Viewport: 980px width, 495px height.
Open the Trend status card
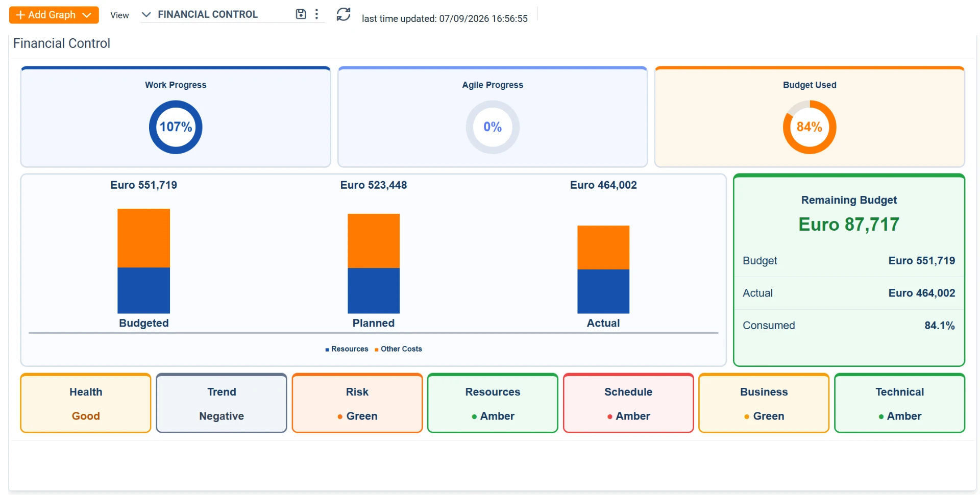[x=222, y=403]
